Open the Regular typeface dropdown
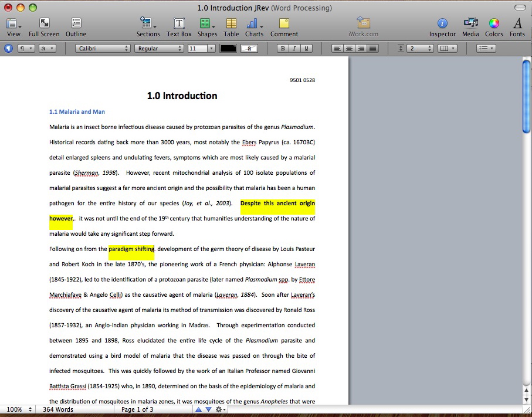532x417 pixels. (x=159, y=49)
